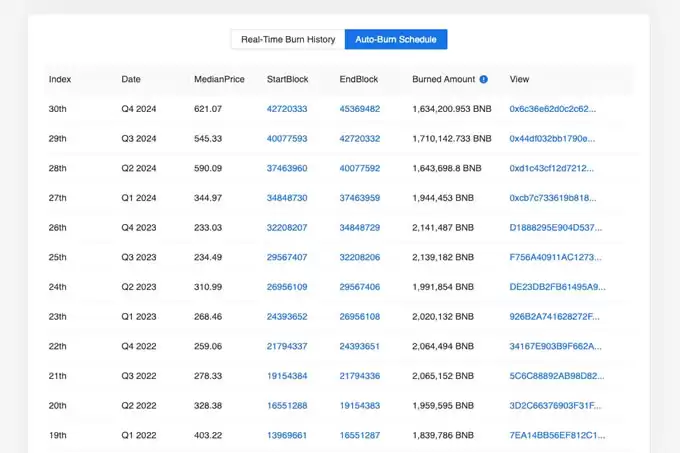Click the Burned Amount info icon

pos(484,79)
